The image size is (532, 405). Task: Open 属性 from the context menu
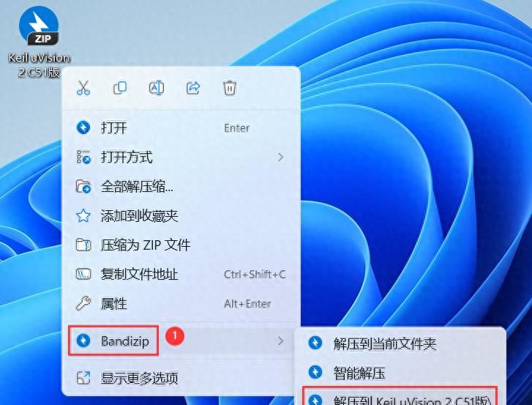181,303
